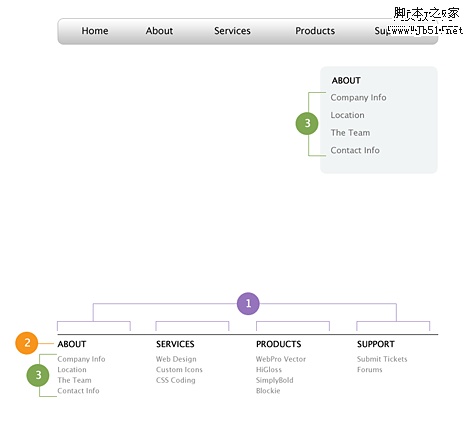The height and width of the screenshot is (425, 470).
Task: Open Company Info in the grey About panel
Action: pyautogui.click(x=358, y=97)
